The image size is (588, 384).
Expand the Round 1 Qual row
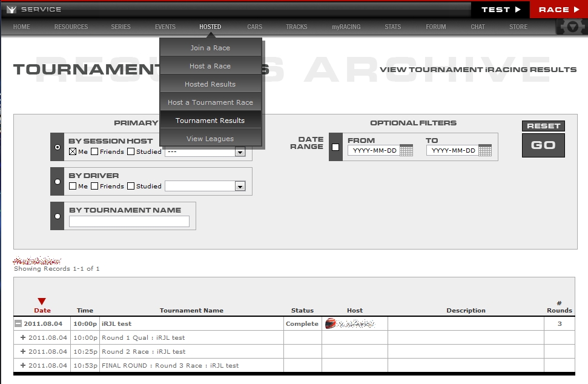(x=23, y=337)
